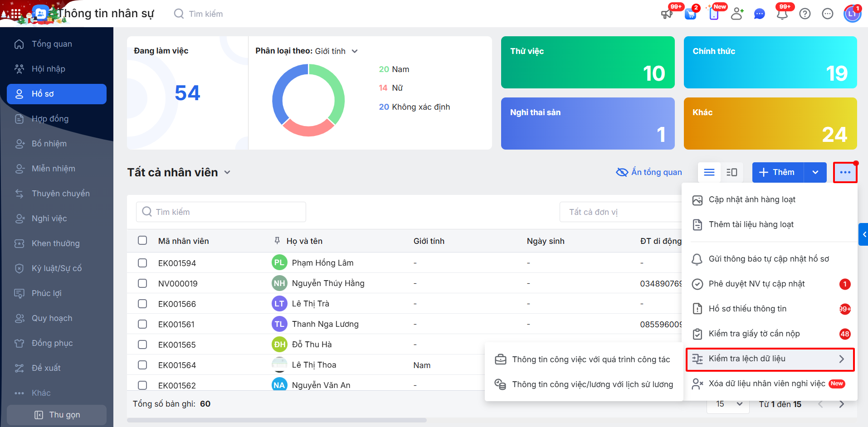
Task: Click the Thêm button
Action: click(778, 172)
